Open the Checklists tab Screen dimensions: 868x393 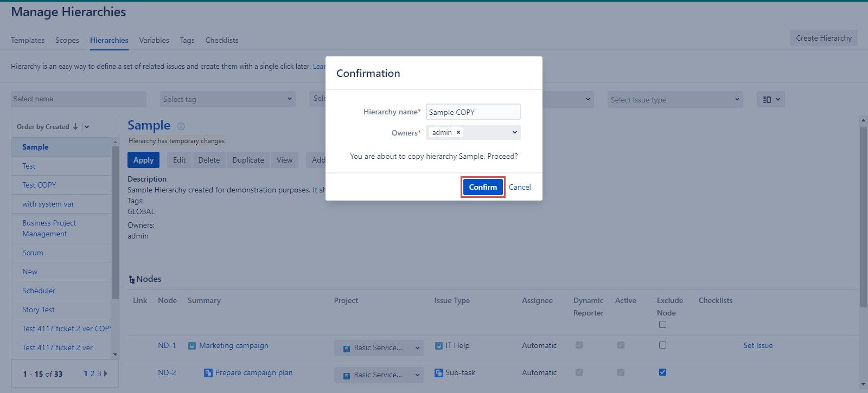(221, 40)
